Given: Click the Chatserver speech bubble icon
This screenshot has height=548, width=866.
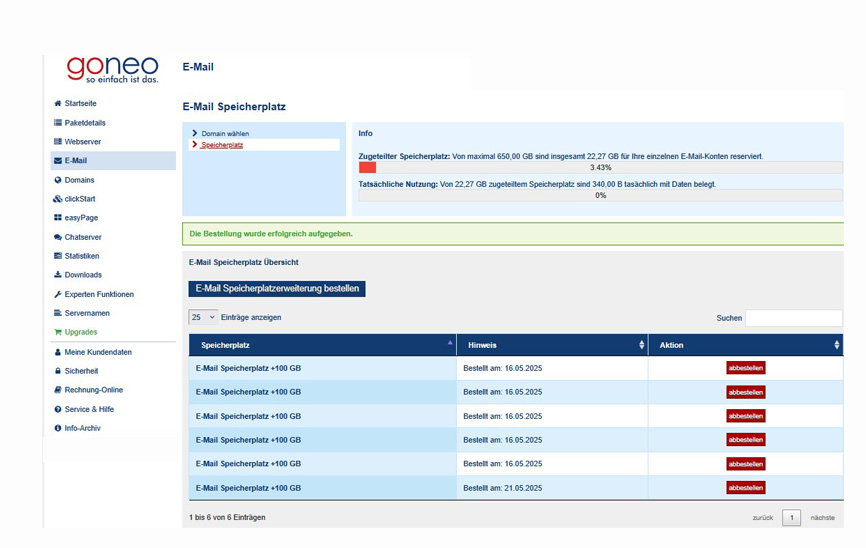Looking at the screenshot, I should tap(57, 237).
